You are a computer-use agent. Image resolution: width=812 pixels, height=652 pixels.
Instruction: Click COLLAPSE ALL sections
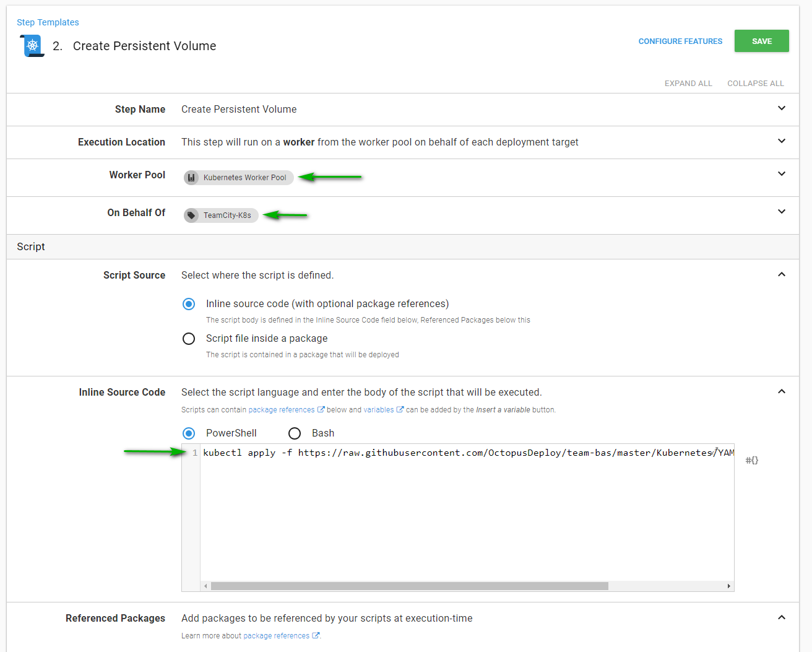pyautogui.click(x=756, y=83)
